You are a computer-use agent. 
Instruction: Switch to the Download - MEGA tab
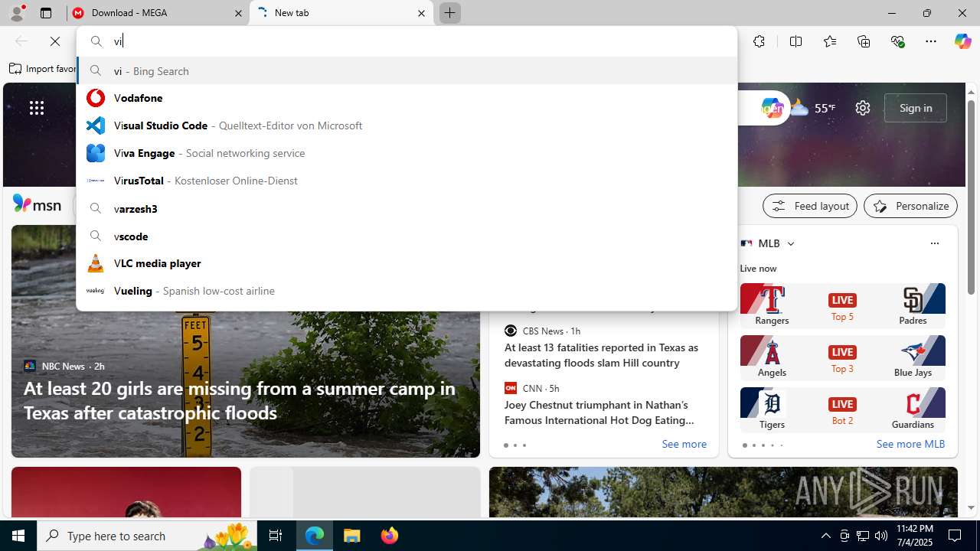click(157, 13)
